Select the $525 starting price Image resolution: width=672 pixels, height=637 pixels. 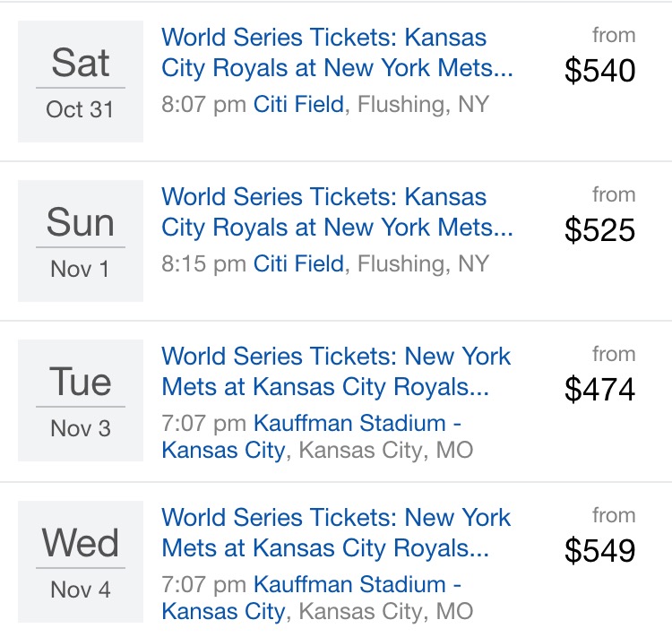tap(599, 229)
